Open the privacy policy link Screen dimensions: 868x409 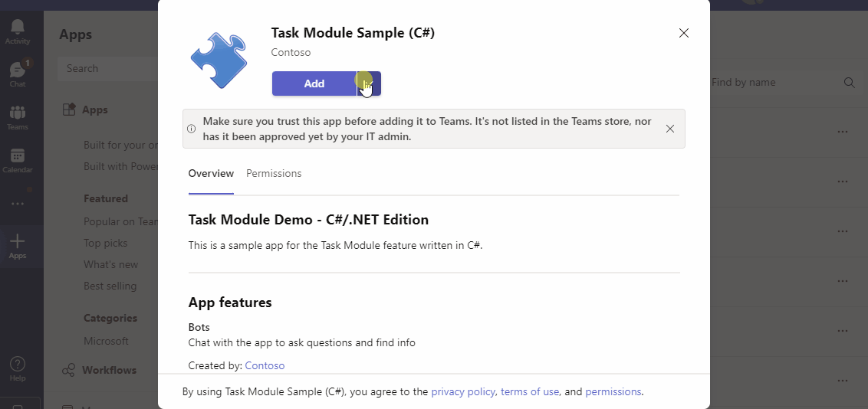(462, 391)
